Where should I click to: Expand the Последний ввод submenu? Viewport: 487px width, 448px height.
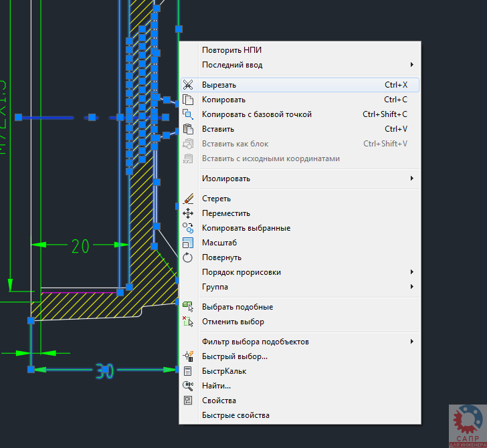coord(300,65)
